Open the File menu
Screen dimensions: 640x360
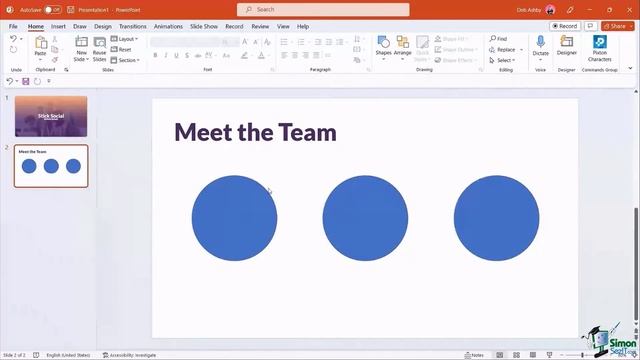(x=13, y=26)
